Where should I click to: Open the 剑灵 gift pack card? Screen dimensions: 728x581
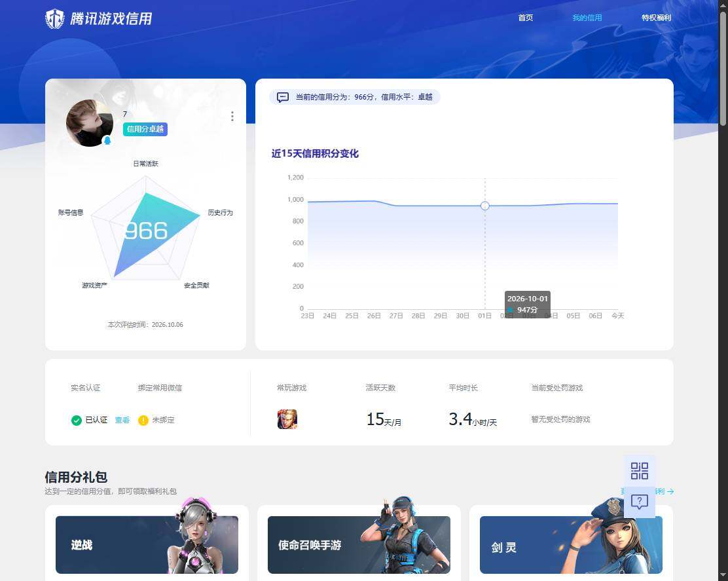click(571, 544)
